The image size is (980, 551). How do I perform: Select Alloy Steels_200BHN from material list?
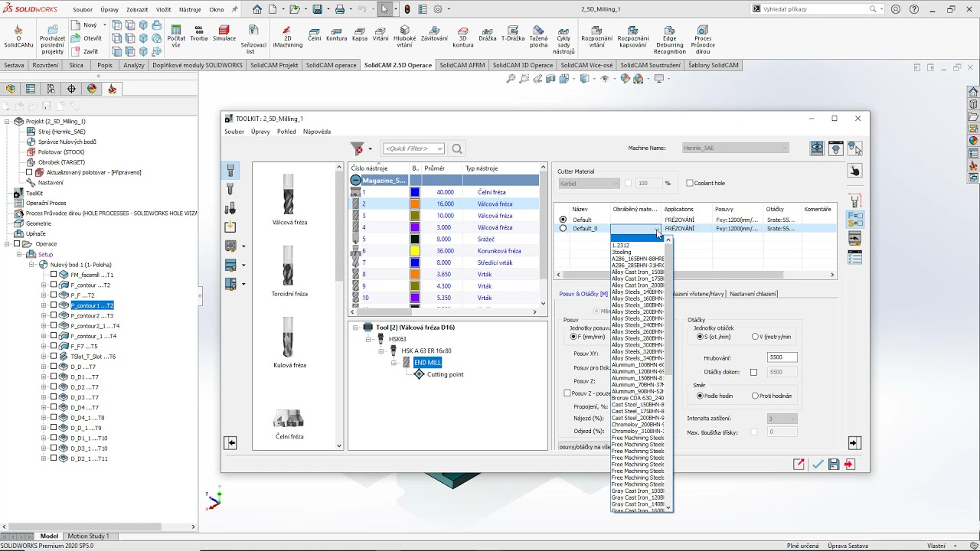coord(638,311)
